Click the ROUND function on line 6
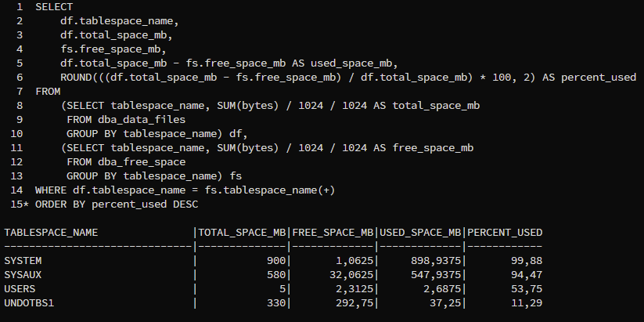Screen dimensions: 644x322 pos(76,77)
